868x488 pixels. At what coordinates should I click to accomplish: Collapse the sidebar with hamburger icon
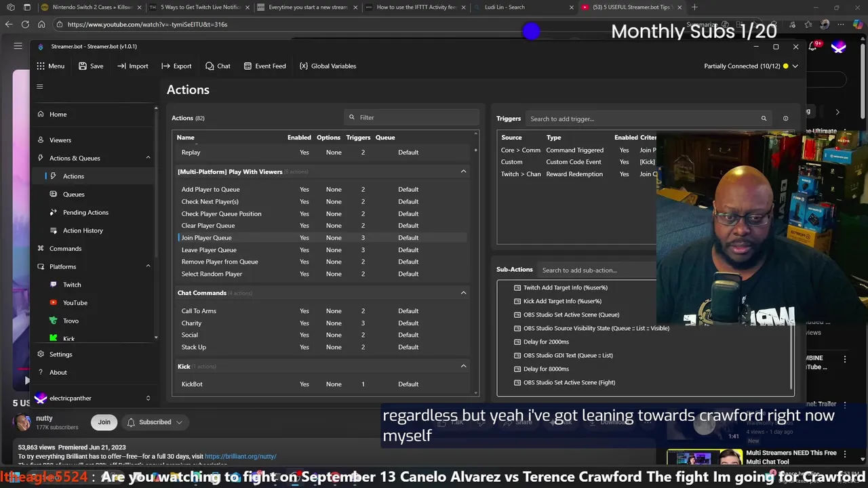(39, 87)
